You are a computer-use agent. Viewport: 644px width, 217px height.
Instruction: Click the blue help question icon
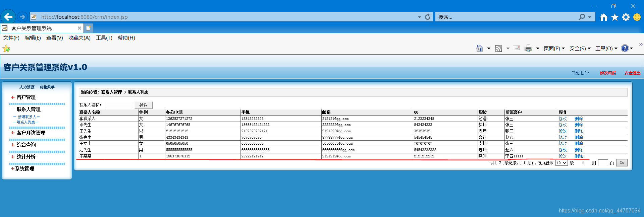click(x=625, y=49)
